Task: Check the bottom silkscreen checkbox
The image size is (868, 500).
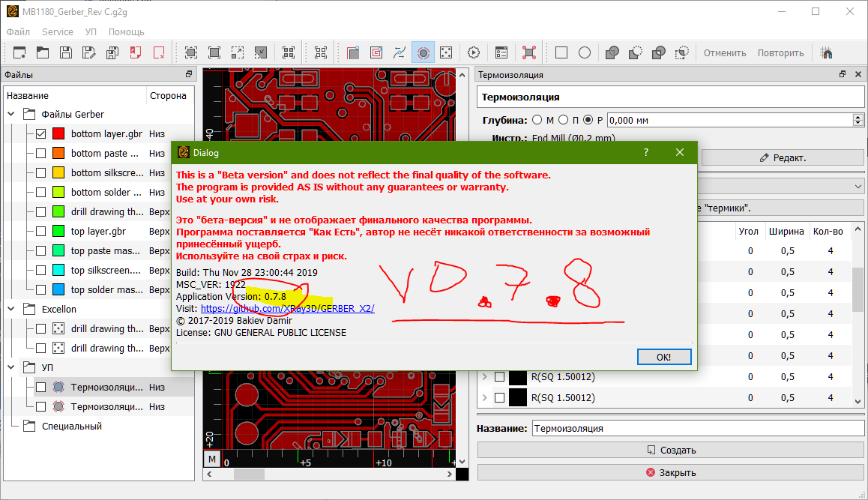Action: tap(41, 172)
